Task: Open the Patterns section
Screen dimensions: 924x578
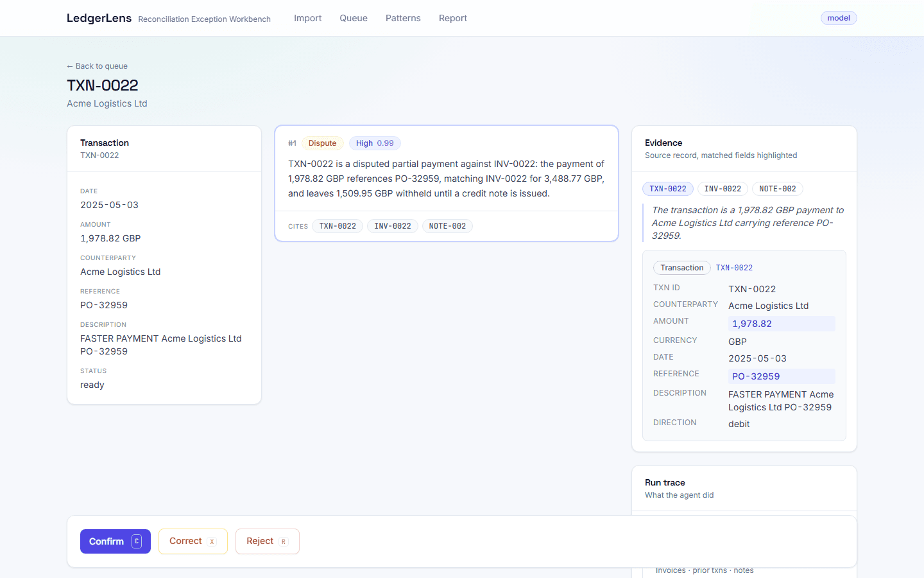Action: [x=403, y=18]
